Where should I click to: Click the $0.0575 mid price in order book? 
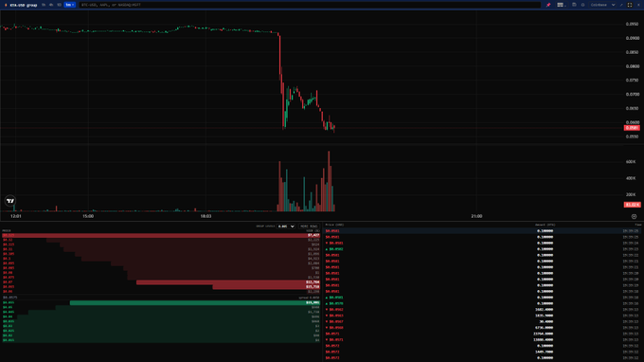9,298
